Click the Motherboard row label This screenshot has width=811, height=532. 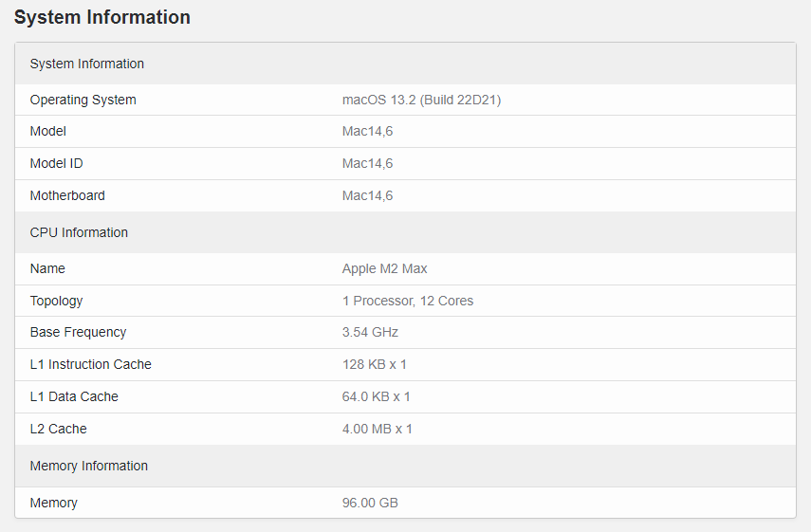[67, 195]
